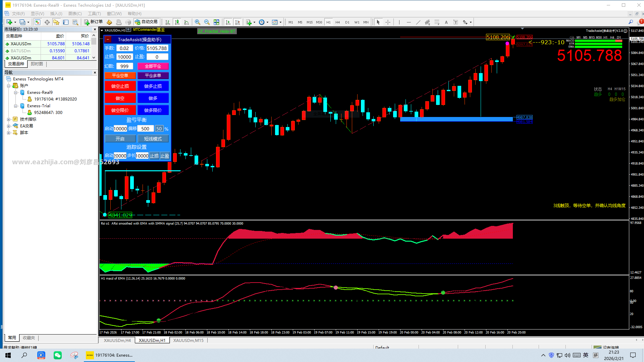The image size is (644, 362).
Task: Open 文件(F) menu
Action: point(18,13)
